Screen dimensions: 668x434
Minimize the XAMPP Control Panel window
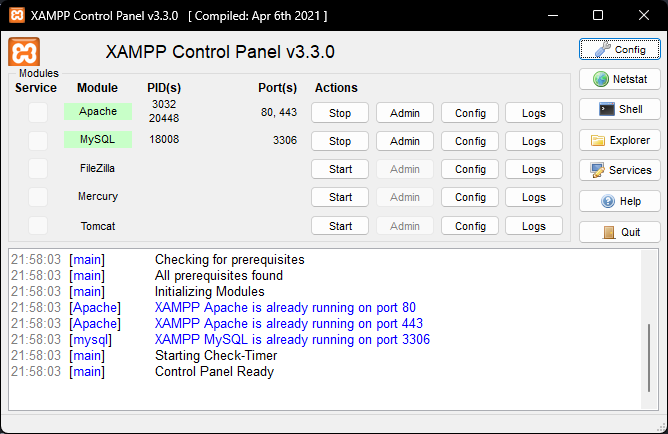(x=553, y=15)
